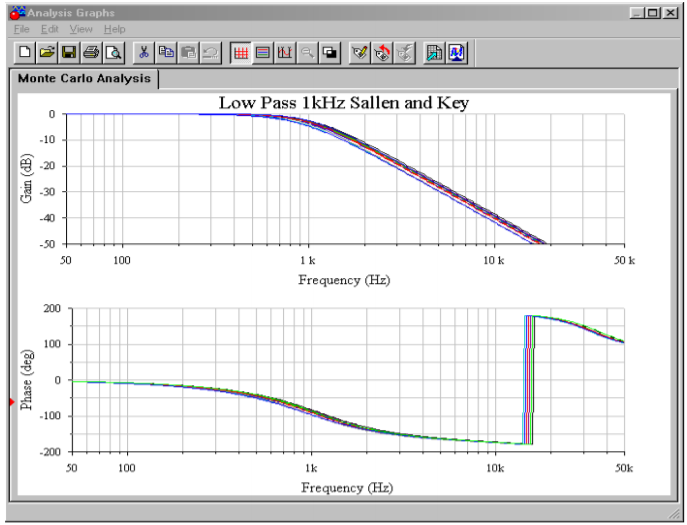Export to MathCAD icon

[457, 53]
